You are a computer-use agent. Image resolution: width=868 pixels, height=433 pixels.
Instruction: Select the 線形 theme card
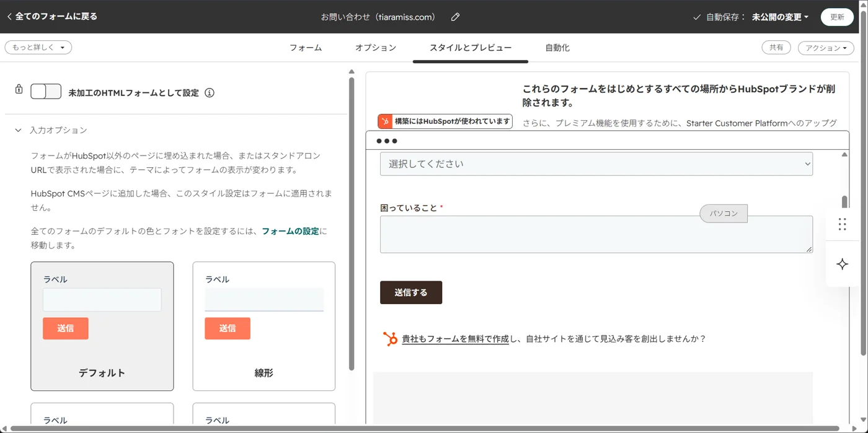[x=264, y=326]
